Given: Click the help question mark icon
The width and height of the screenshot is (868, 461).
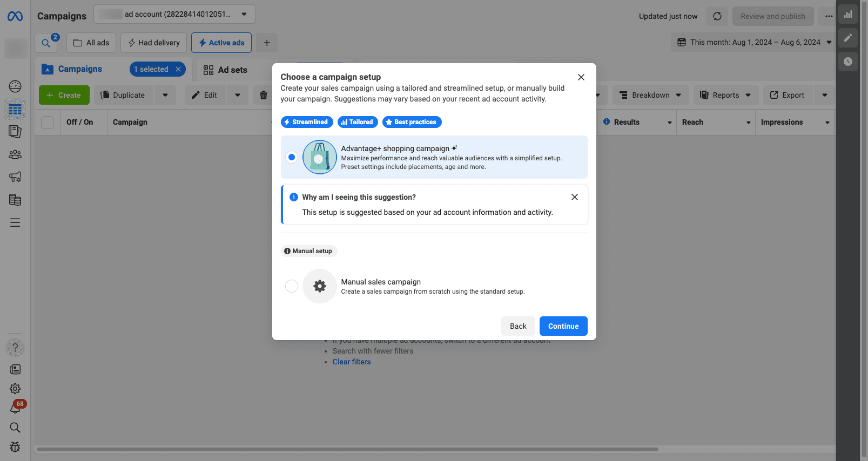Looking at the screenshot, I should 15,348.
